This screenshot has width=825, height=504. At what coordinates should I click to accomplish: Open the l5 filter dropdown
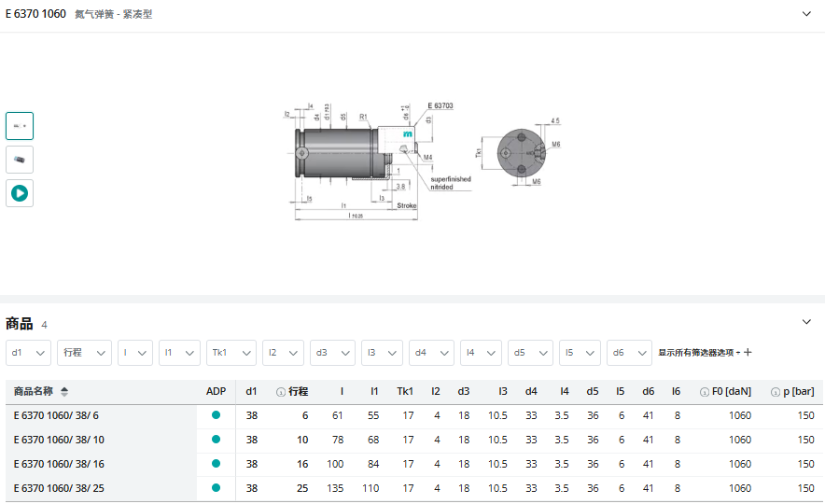click(580, 353)
